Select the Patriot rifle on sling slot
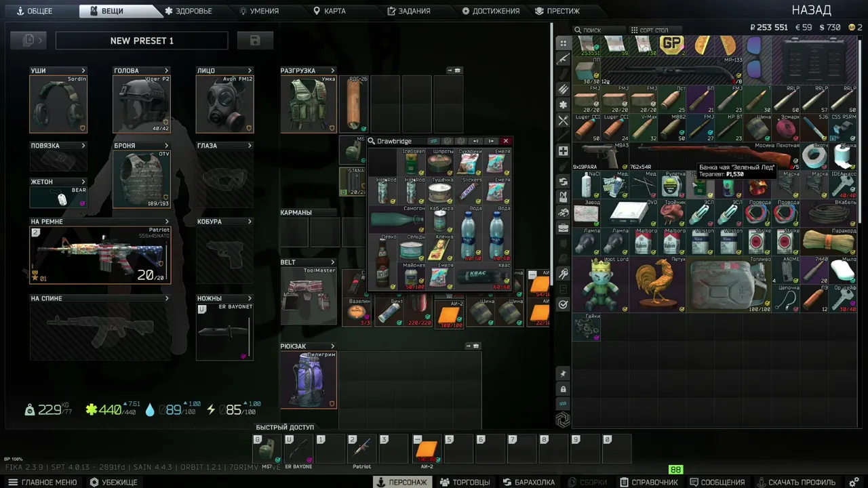 point(100,255)
